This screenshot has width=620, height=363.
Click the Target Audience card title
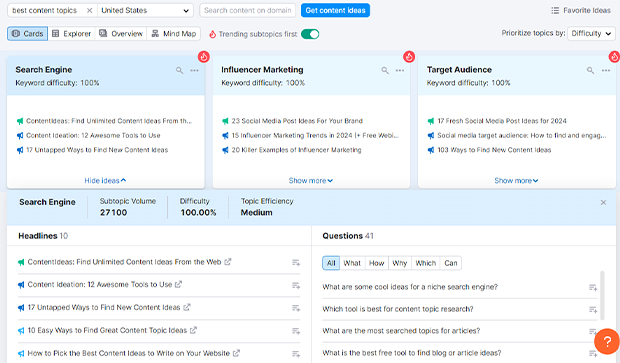pos(459,70)
